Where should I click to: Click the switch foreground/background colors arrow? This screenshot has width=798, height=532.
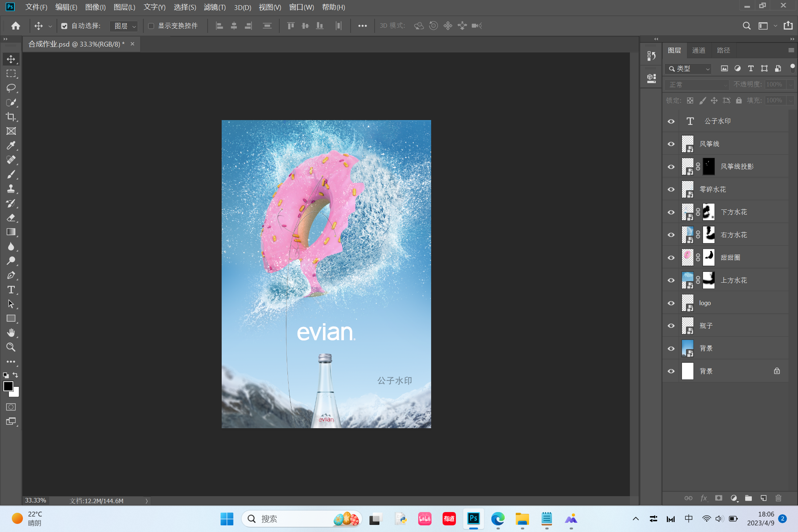coord(16,375)
